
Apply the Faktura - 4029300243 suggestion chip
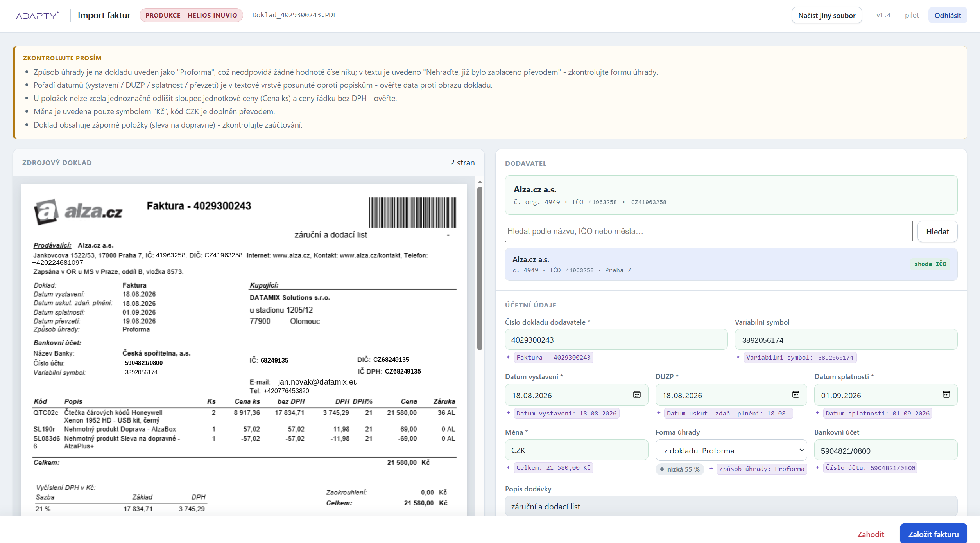coord(553,357)
